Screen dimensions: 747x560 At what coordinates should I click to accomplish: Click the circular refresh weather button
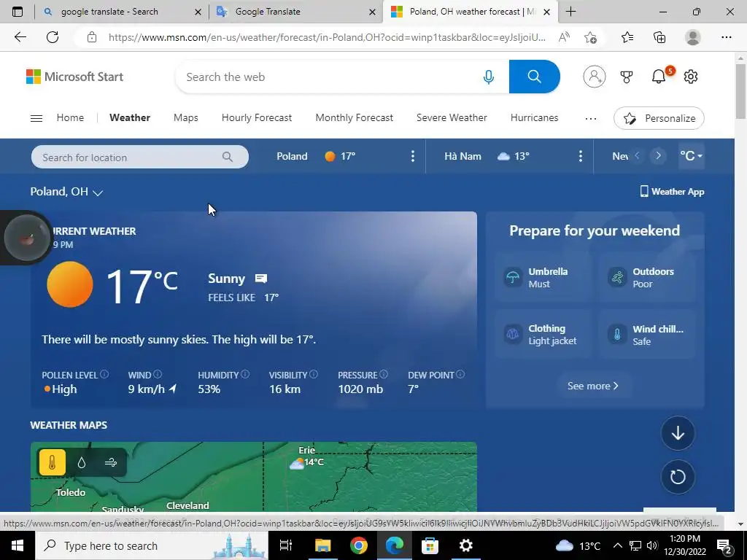pyautogui.click(x=678, y=477)
